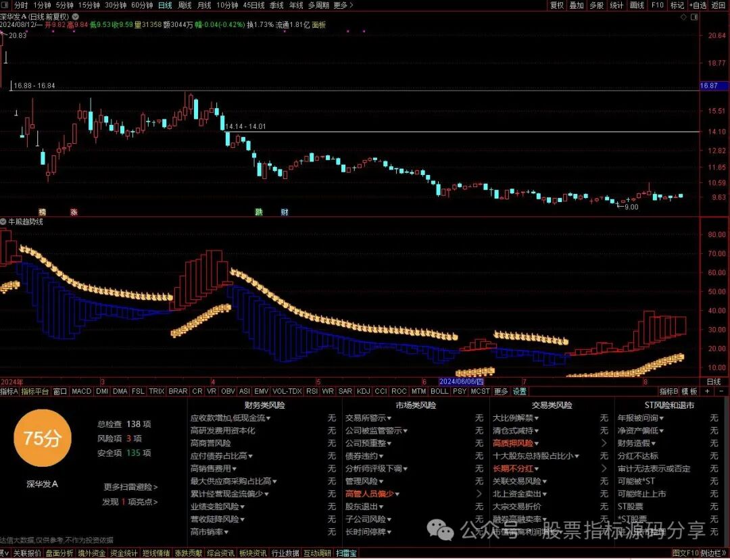Expand 应收款增加,低现金流 risk item
The width and height of the screenshot is (730, 560).
coord(230,417)
